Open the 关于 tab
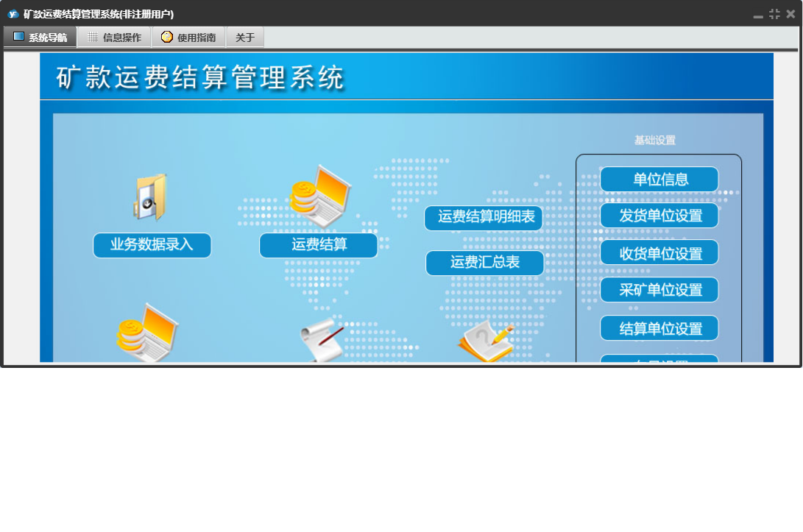 click(245, 38)
